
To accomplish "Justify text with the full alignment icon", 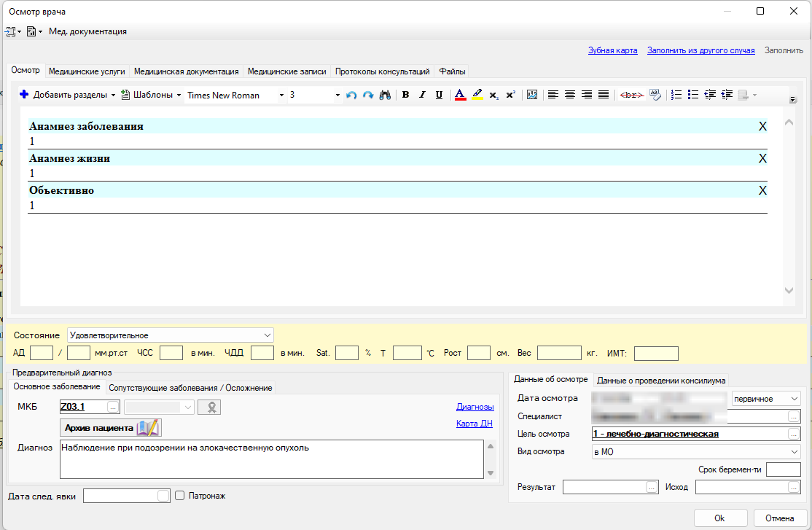I will pos(604,95).
